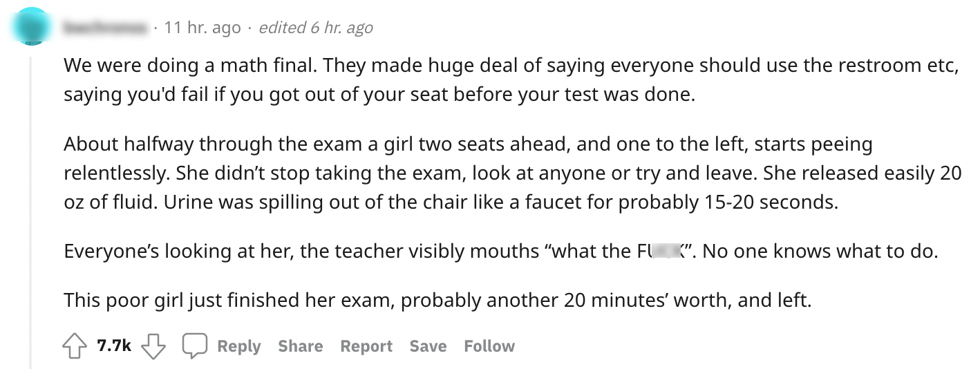This screenshot has width=980, height=369.
Task: Click the paragraph starting 'About halfway through'
Action: [415, 173]
